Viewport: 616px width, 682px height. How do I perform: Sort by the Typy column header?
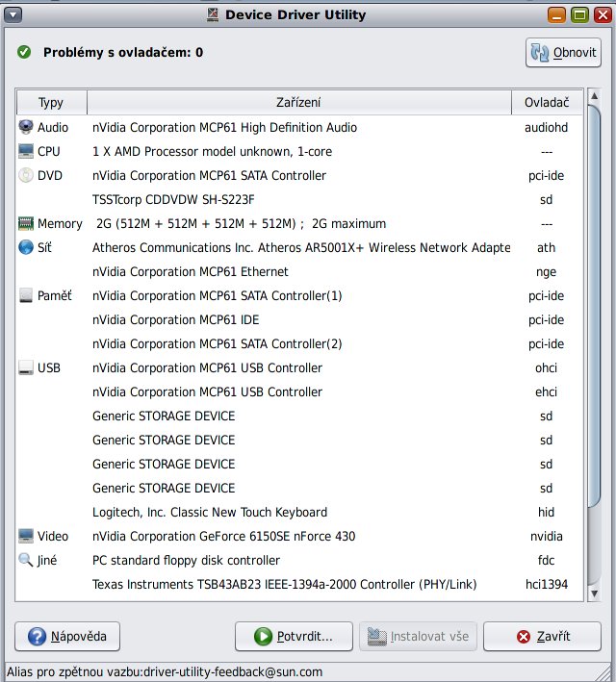tap(51, 102)
